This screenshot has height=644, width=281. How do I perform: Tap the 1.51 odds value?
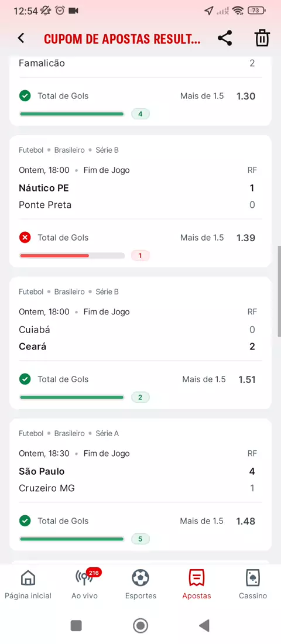pos(247,379)
